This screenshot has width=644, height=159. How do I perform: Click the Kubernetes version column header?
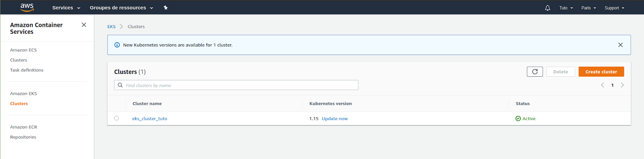point(330,104)
